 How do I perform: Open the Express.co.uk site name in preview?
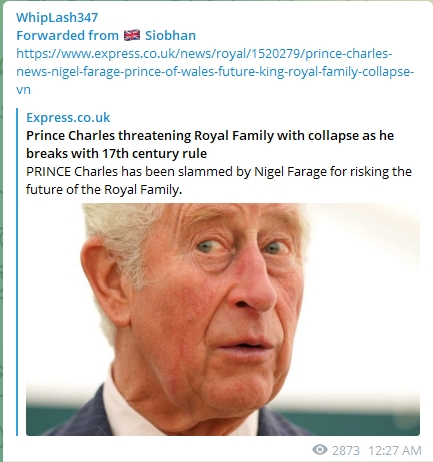(x=68, y=117)
